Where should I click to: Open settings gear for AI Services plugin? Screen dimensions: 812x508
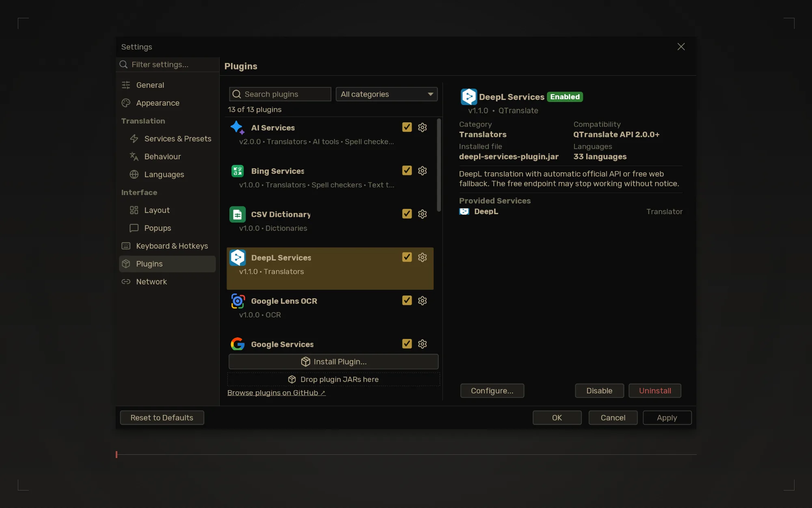(422, 127)
